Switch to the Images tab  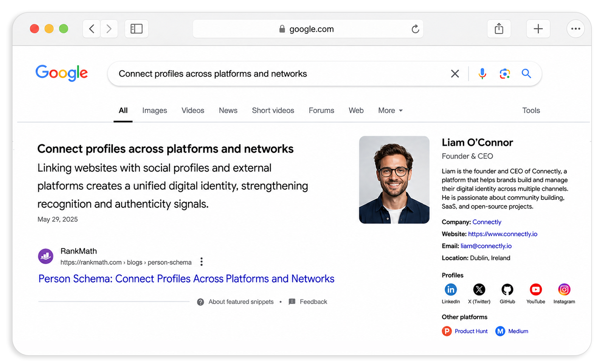155,110
